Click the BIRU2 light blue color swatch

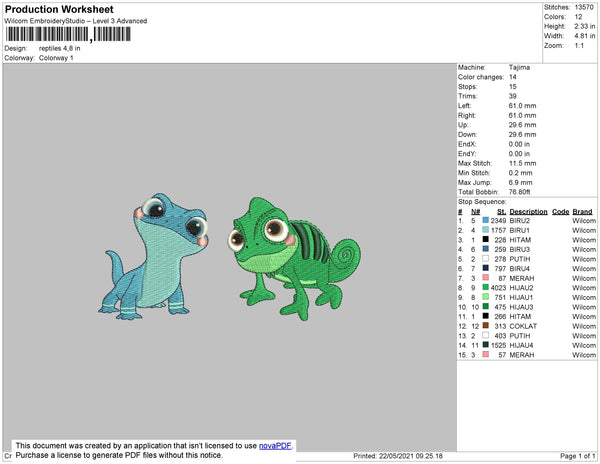(486, 220)
